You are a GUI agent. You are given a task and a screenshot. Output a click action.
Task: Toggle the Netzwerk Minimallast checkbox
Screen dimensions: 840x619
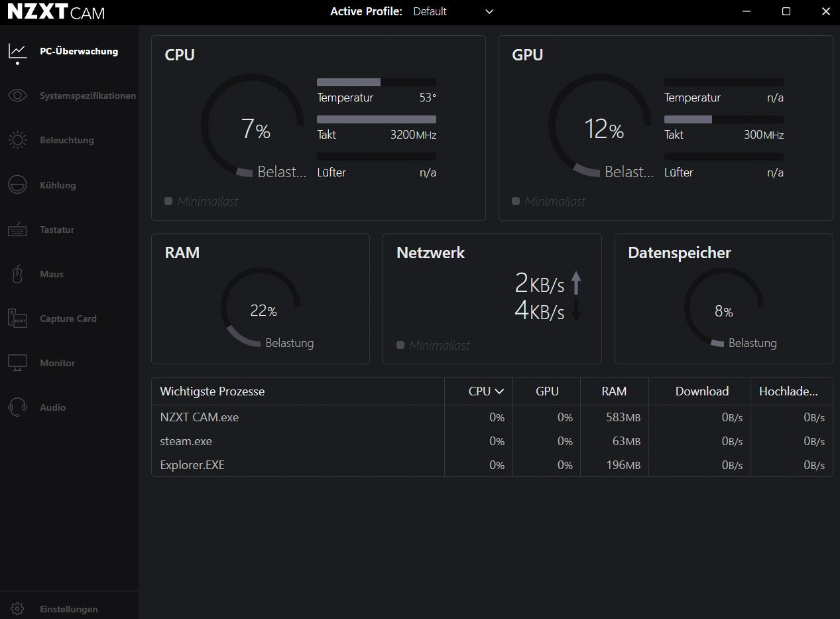pos(400,345)
